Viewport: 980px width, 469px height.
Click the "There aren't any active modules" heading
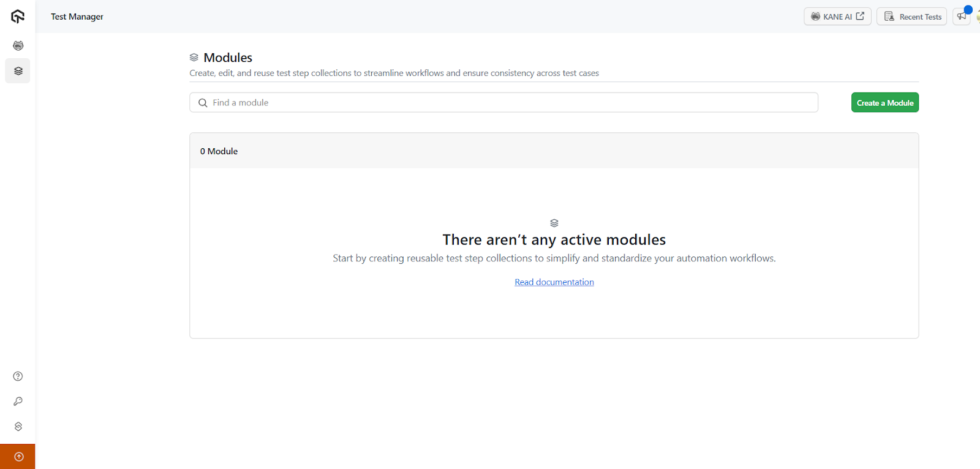(554, 239)
